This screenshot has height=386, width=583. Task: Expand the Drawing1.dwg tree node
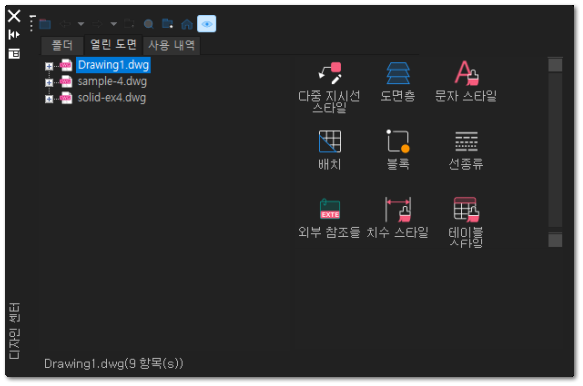tap(49, 66)
